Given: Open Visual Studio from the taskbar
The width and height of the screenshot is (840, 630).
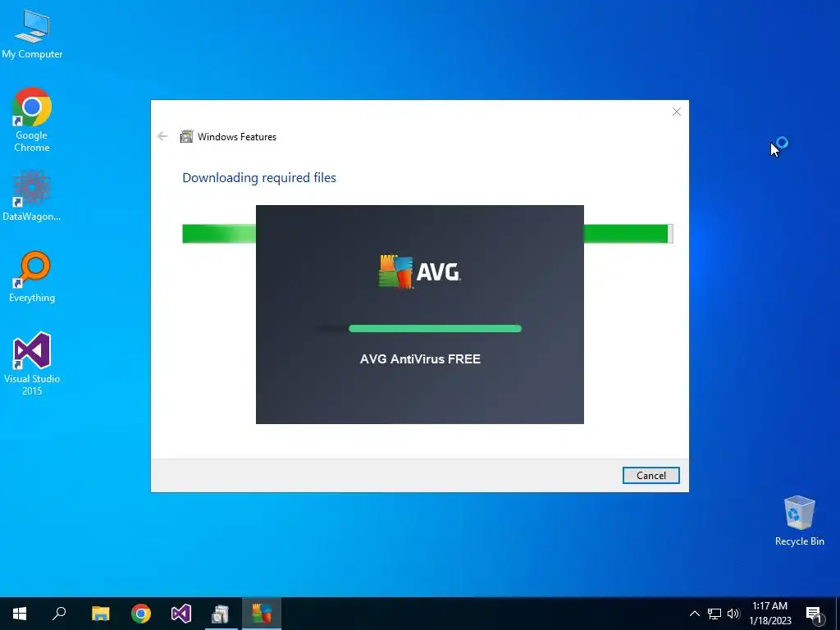Looking at the screenshot, I should pos(181,614).
